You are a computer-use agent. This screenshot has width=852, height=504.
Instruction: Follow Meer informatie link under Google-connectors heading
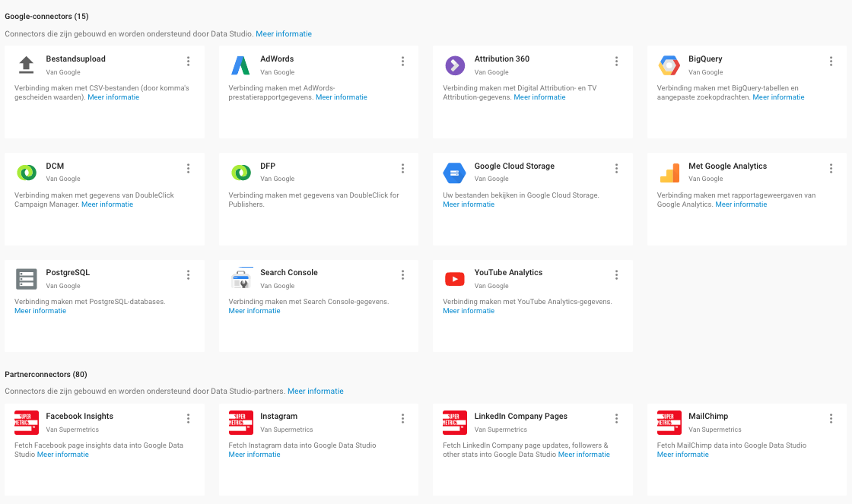(x=284, y=33)
